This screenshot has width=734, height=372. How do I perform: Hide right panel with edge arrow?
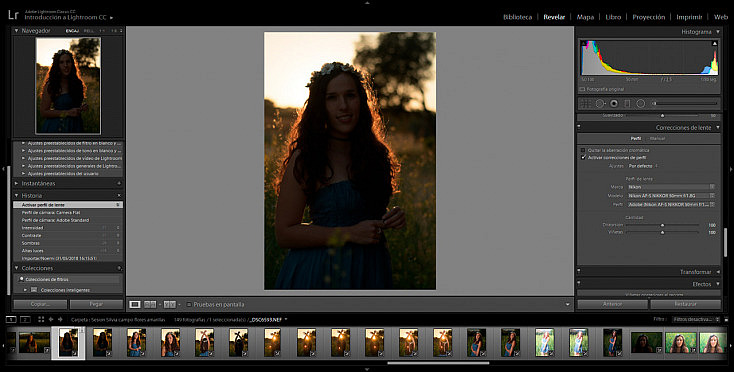(x=731, y=168)
